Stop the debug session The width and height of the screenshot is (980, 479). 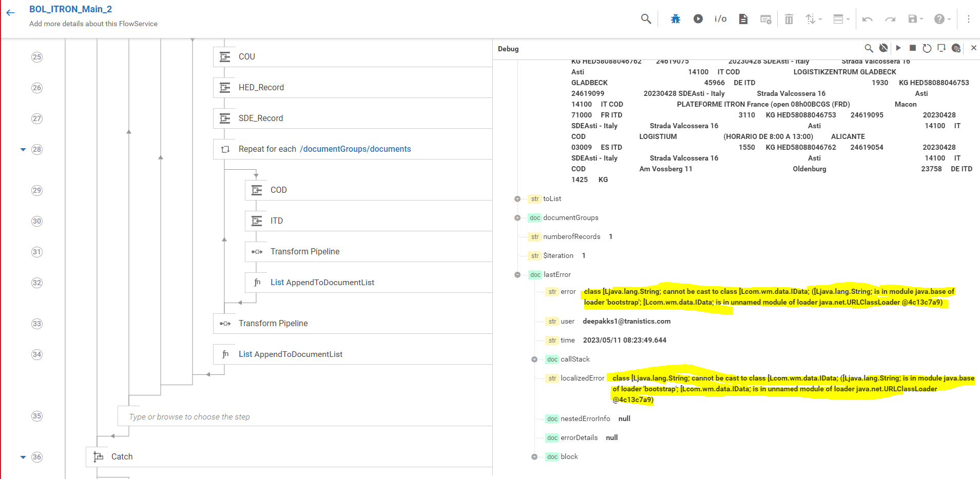912,48
